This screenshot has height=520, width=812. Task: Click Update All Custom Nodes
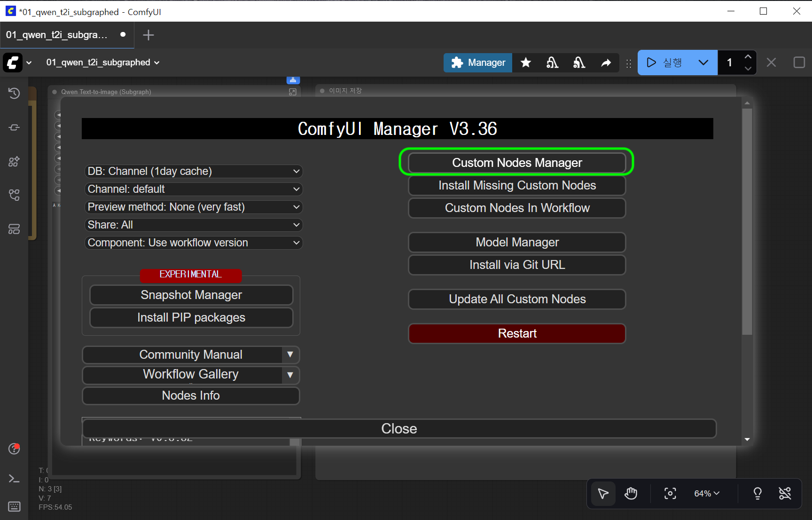pyautogui.click(x=517, y=299)
